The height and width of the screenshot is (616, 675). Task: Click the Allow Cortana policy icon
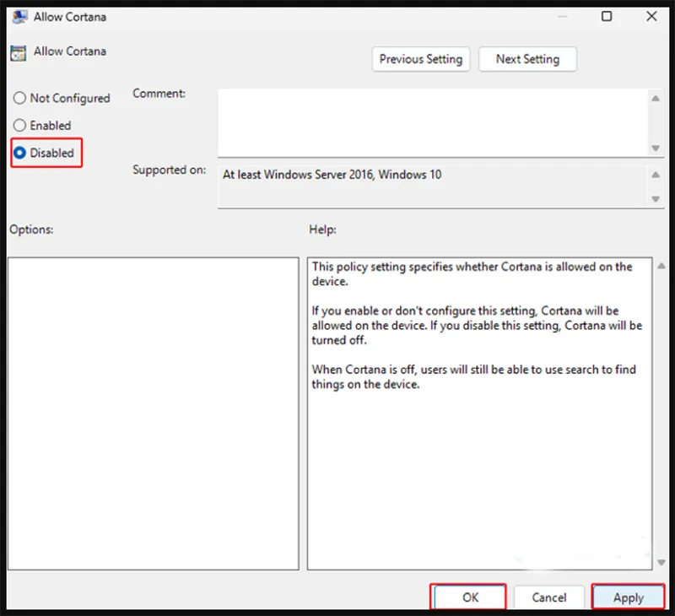(x=19, y=52)
